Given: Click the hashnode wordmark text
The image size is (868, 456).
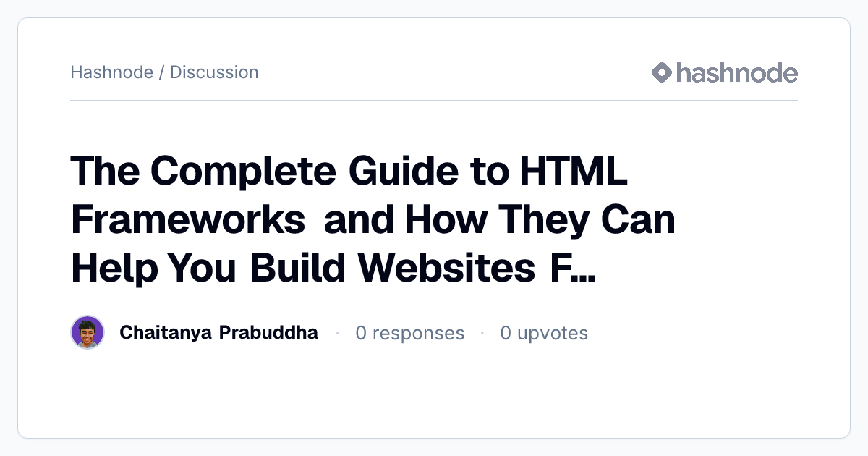Looking at the screenshot, I should tap(737, 72).
